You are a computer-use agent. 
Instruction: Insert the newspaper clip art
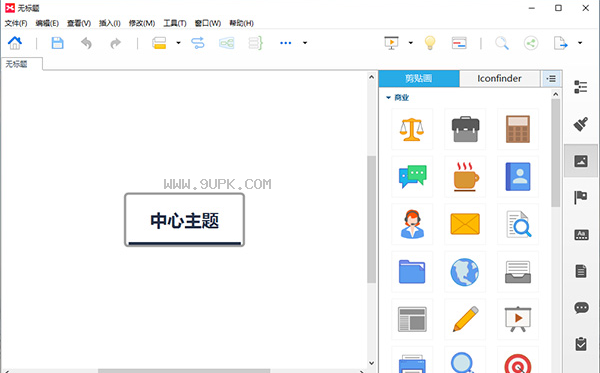click(x=412, y=319)
